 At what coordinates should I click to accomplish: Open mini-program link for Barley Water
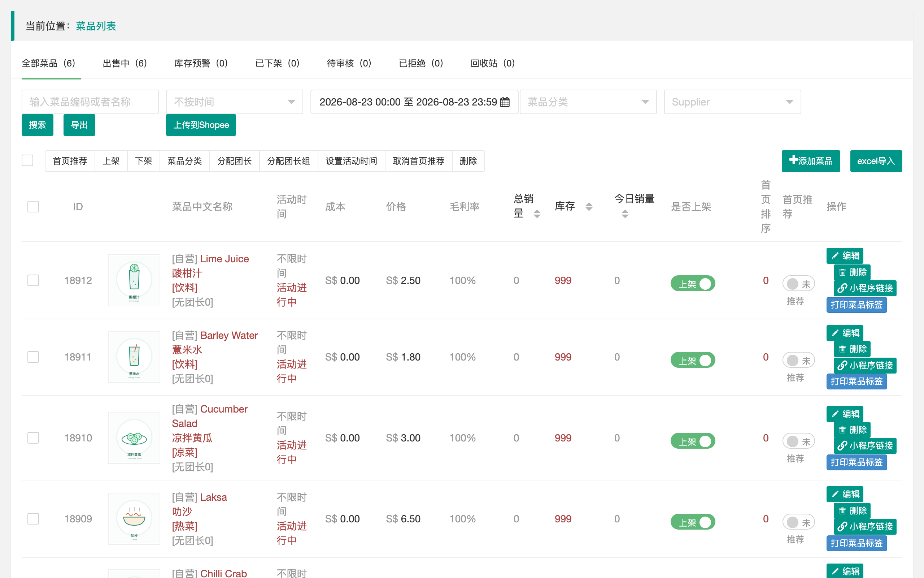tap(865, 366)
